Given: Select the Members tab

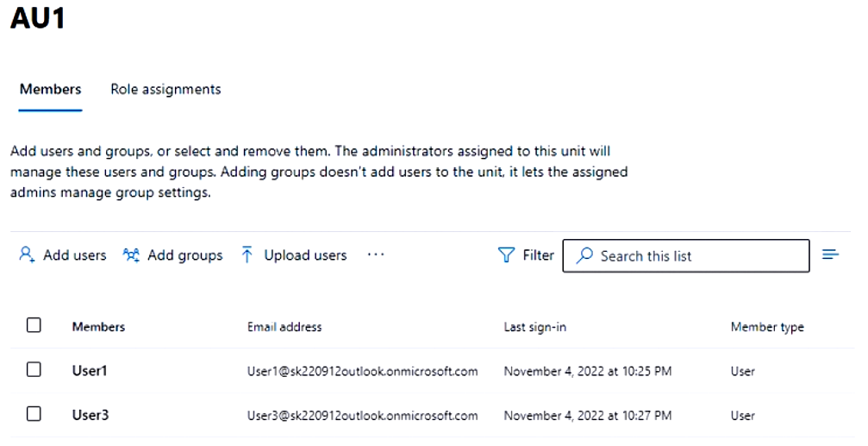Looking at the screenshot, I should pos(50,89).
